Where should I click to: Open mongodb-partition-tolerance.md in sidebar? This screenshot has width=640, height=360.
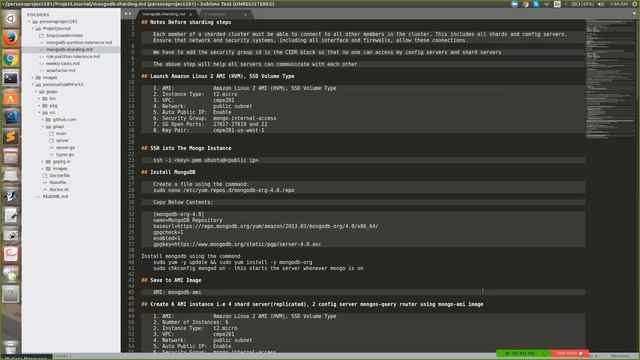[79, 42]
